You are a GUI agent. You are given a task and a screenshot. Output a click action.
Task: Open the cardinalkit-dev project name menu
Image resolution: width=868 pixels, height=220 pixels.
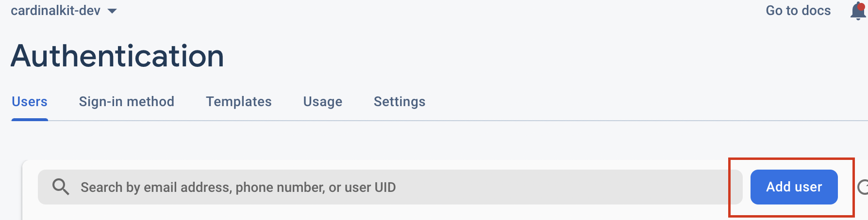pos(55,11)
